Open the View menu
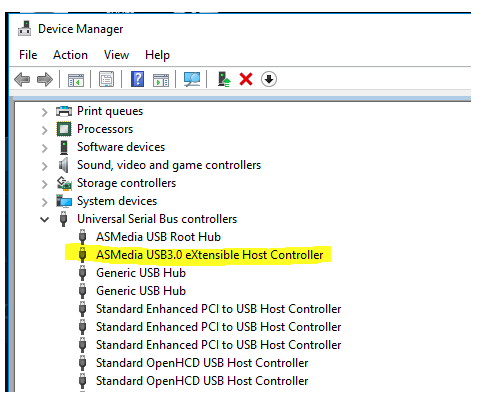 [116, 55]
